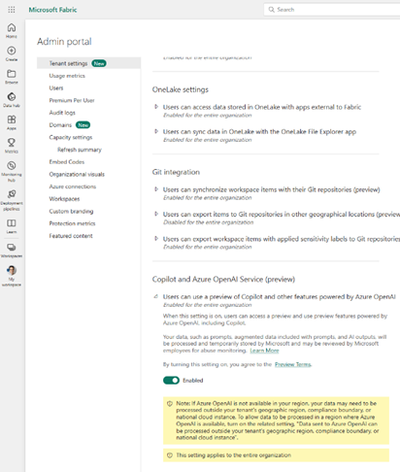This screenshot has width=400, height=472.
Task: Select Tenant settings in admin menu
Action: pos(89,63)
